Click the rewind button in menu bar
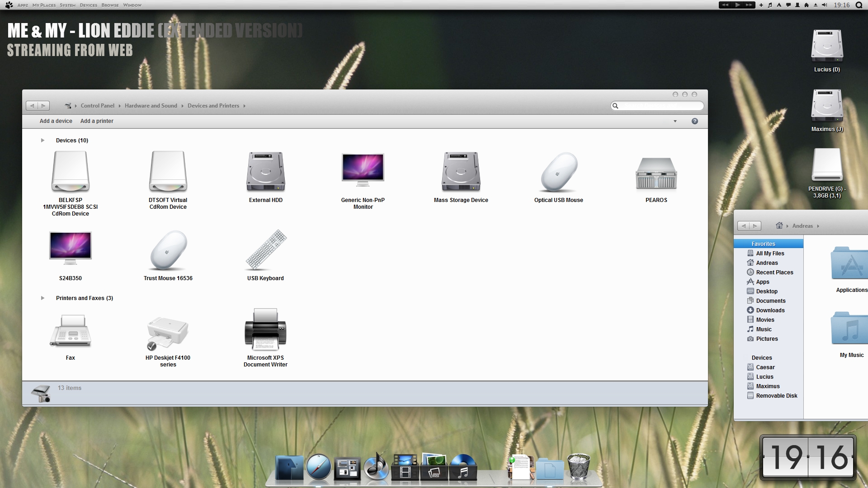This screenshot has height=488, width=868. click(x=725, y=5)
